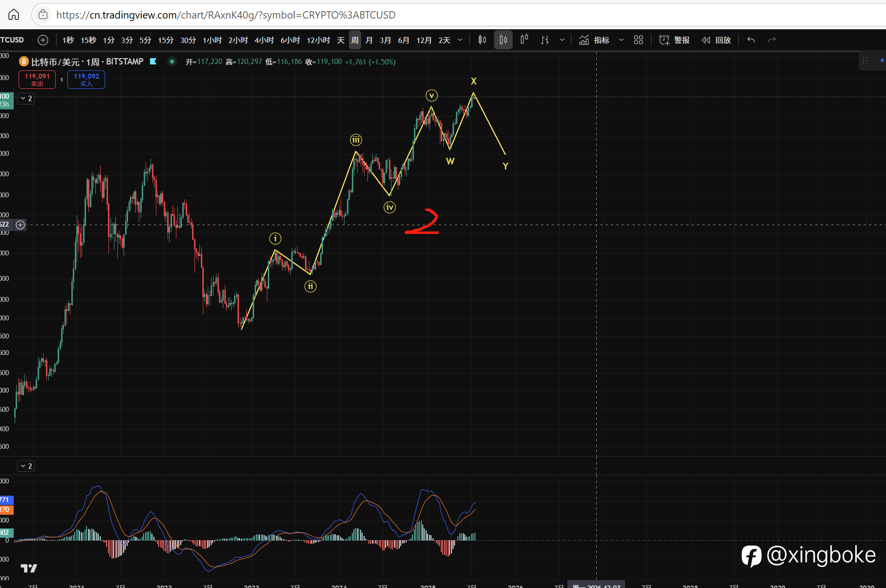
Task: Switch to the 天 daily timeframe
Action: tap(341, 40)
